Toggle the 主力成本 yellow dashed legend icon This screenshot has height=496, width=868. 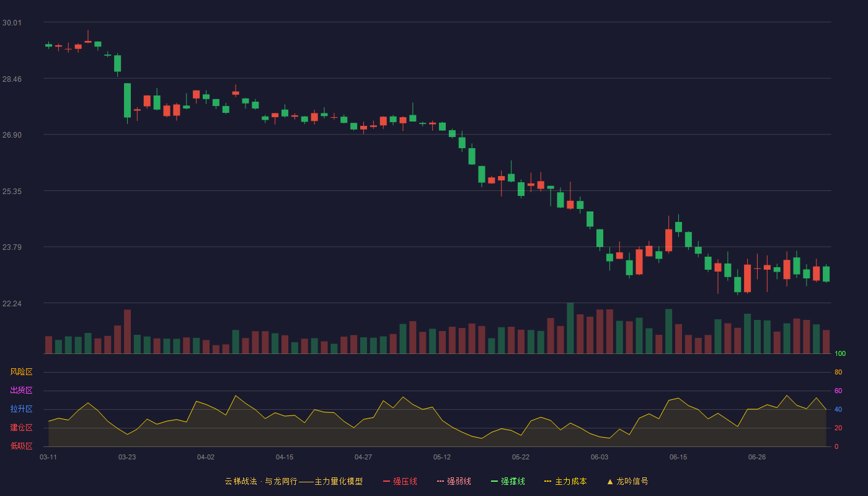click(548, 481)
